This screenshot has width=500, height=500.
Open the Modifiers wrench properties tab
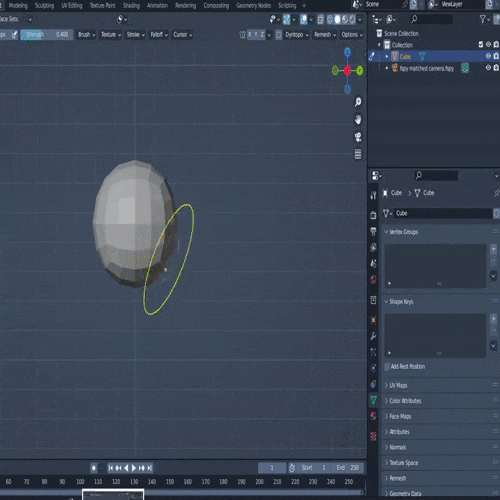pyautogui.click(x=373, y=336)
